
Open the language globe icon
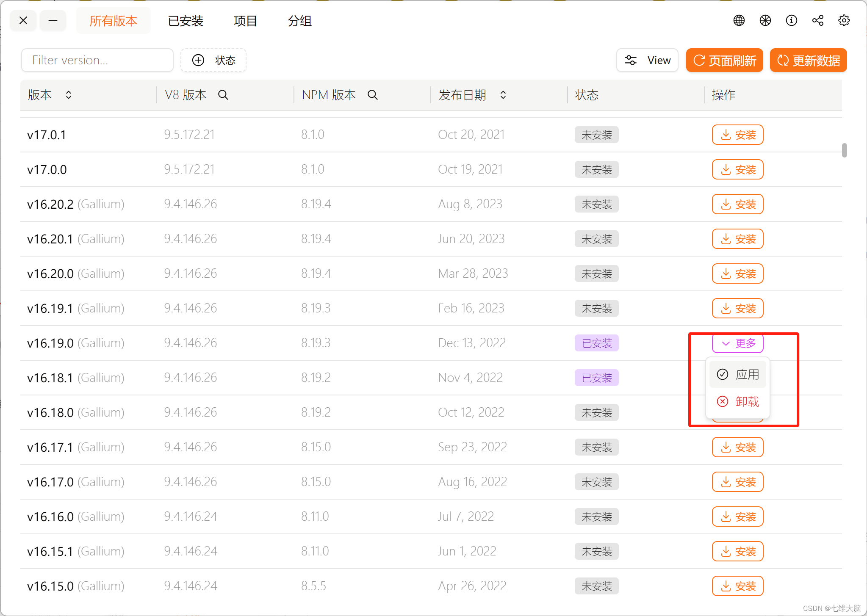coord(739,20)
